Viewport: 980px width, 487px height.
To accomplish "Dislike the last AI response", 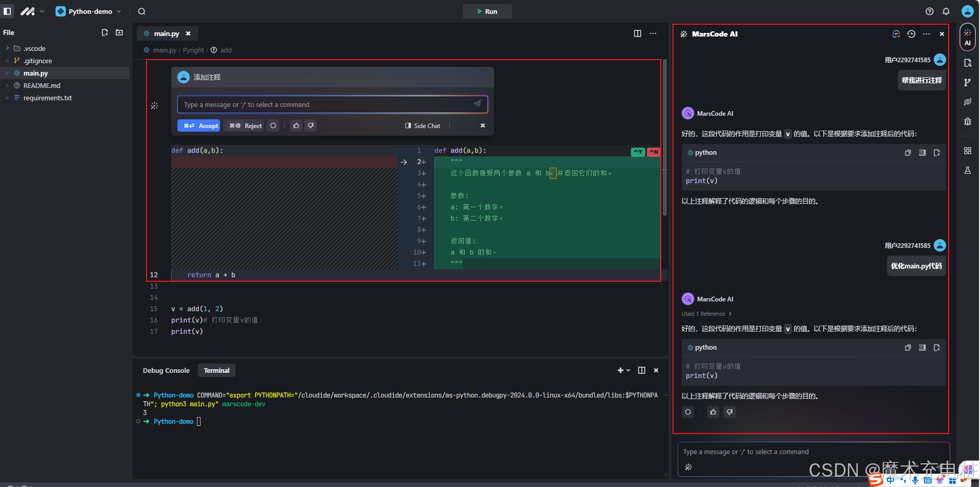I will coord(730,412).
